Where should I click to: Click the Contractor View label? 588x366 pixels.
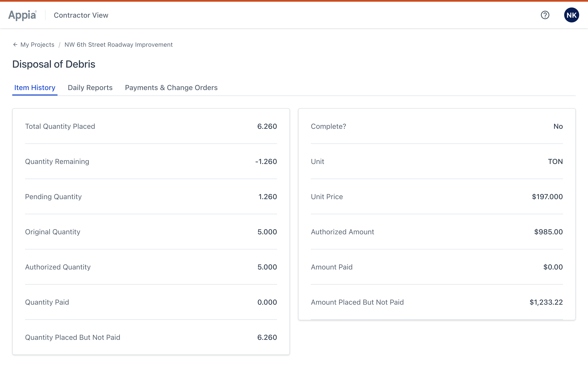(81, 15)
